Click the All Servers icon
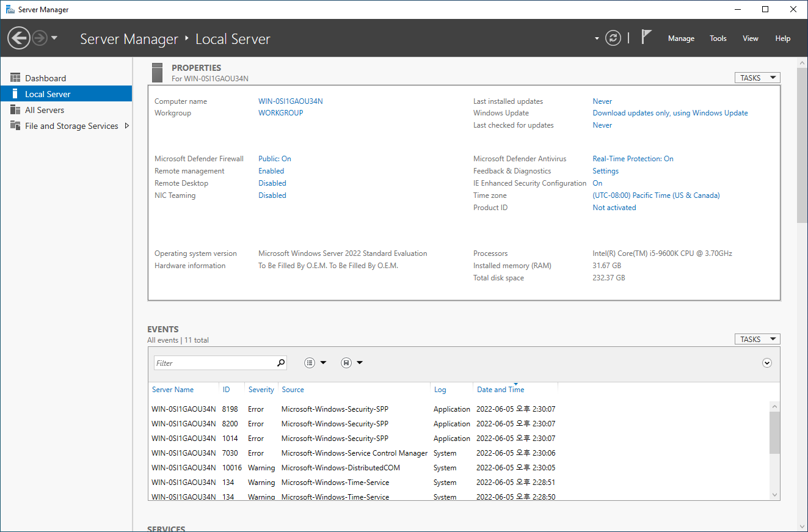808x532 pixels. [15, 109]
